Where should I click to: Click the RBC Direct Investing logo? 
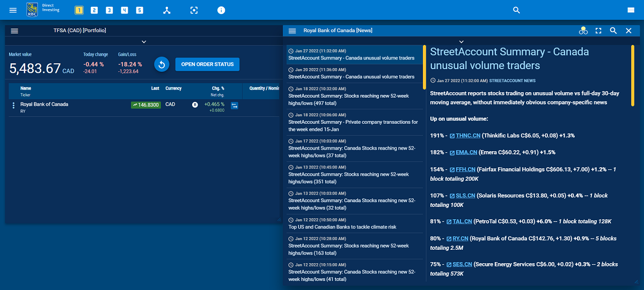[x=43, y=10]
